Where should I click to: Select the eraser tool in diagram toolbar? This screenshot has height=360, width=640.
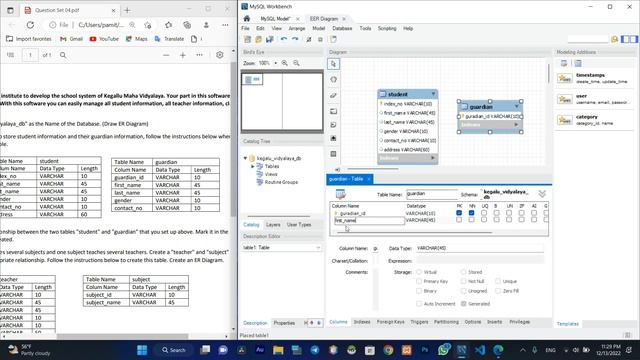pos(333,96)
